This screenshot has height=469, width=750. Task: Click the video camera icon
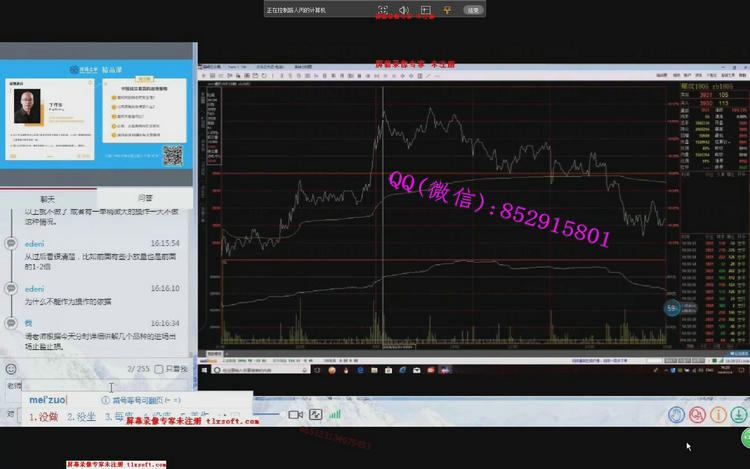pos(296,414)
